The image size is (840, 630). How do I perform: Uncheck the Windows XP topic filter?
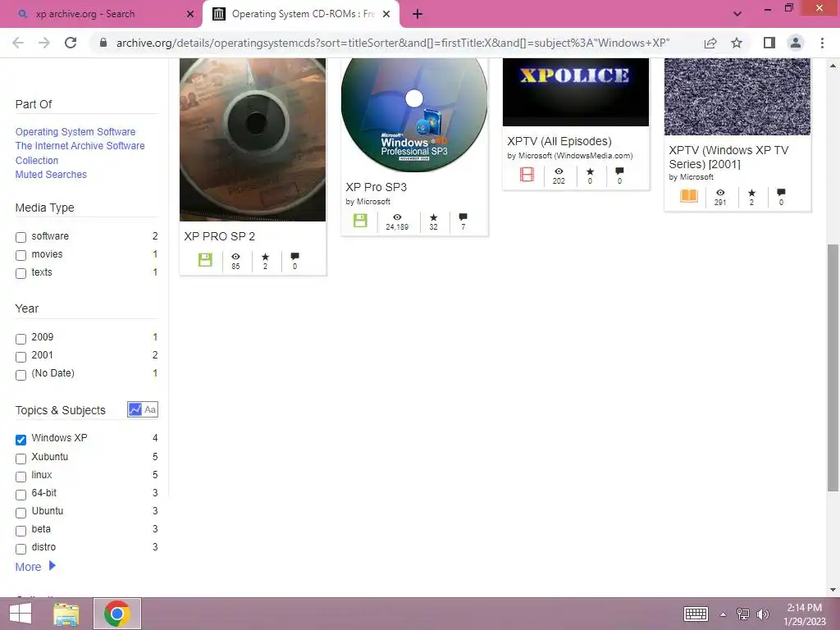[21, 440]
